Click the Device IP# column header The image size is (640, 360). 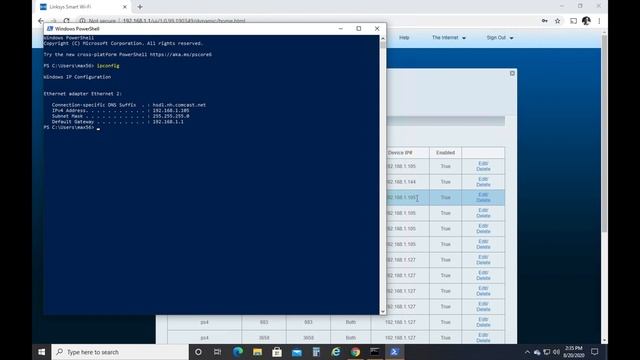(x=400, y=153)
